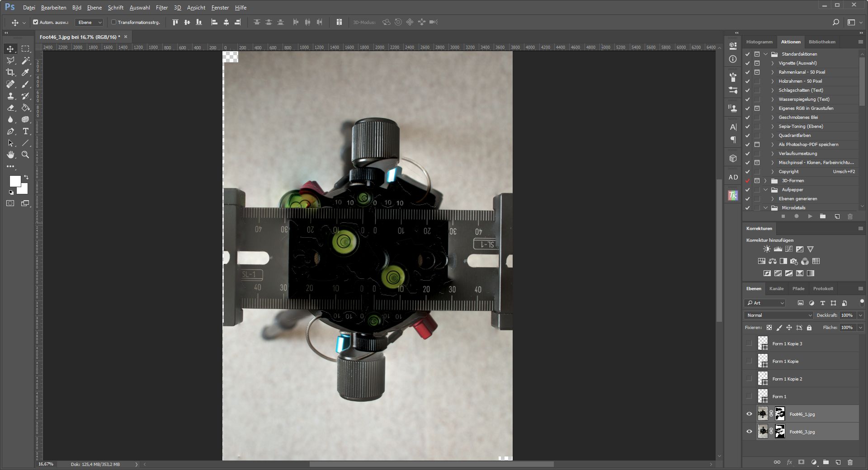The width and height of the screenshot is (868, 470).
Task: Select the Clone Stamp tool
Action: coord(10,96)
